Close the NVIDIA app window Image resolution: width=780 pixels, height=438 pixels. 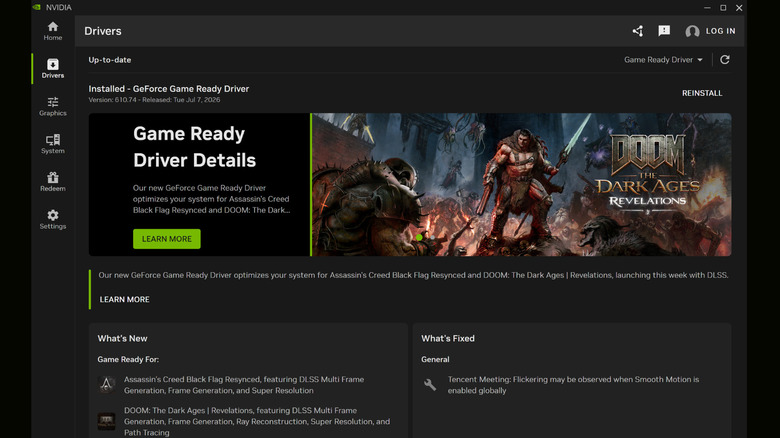[x=739, y=7]
